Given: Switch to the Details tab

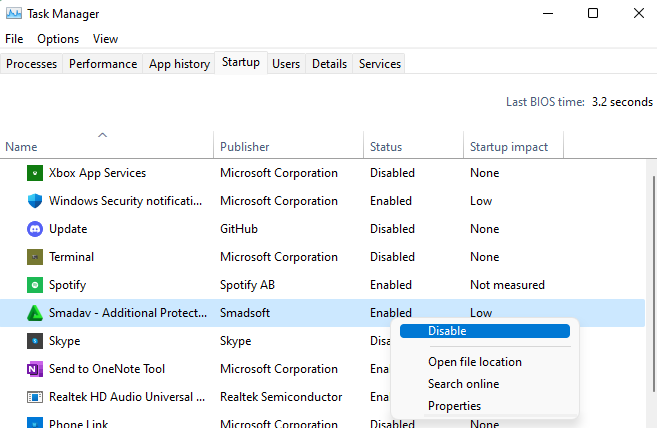Looking at the screenshot, I should [x=329, y=64].
